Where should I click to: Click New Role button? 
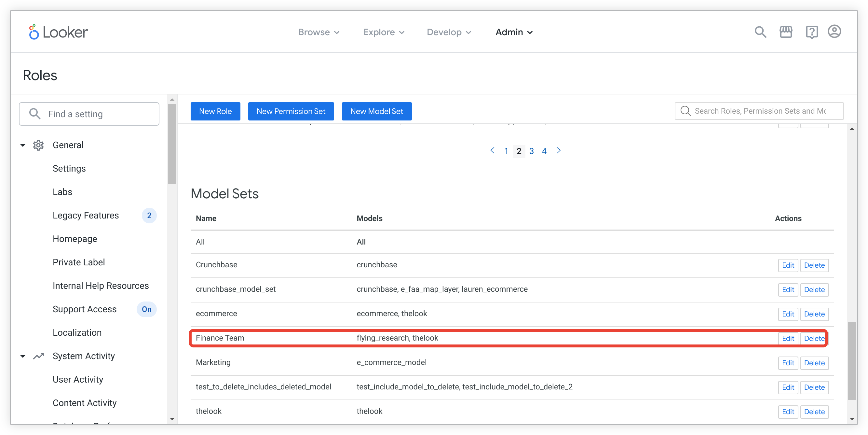click(x=215, y=111)
